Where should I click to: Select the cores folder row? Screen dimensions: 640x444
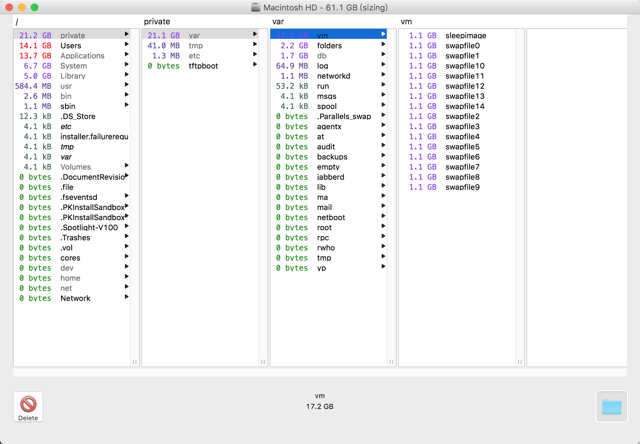[72, 258]
